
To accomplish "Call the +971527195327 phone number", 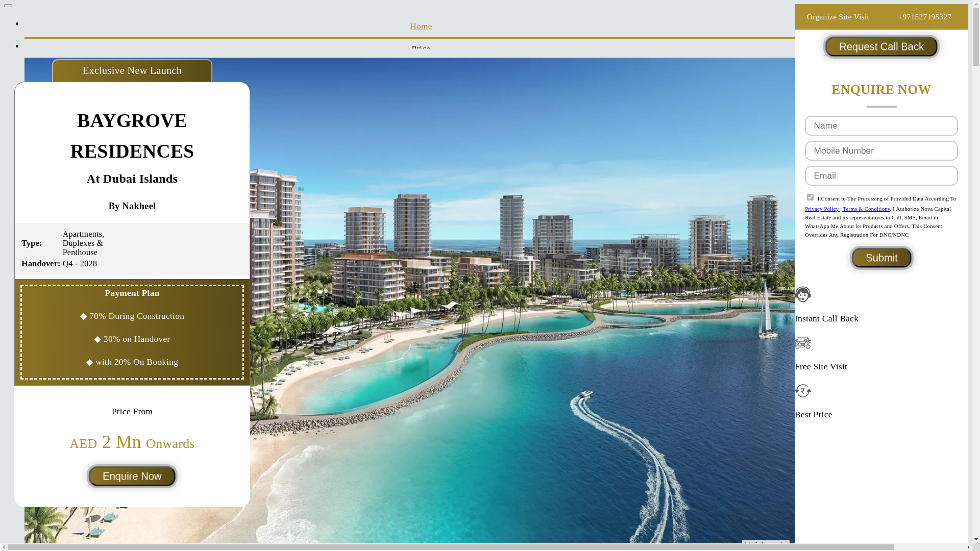I will [924, 17].
